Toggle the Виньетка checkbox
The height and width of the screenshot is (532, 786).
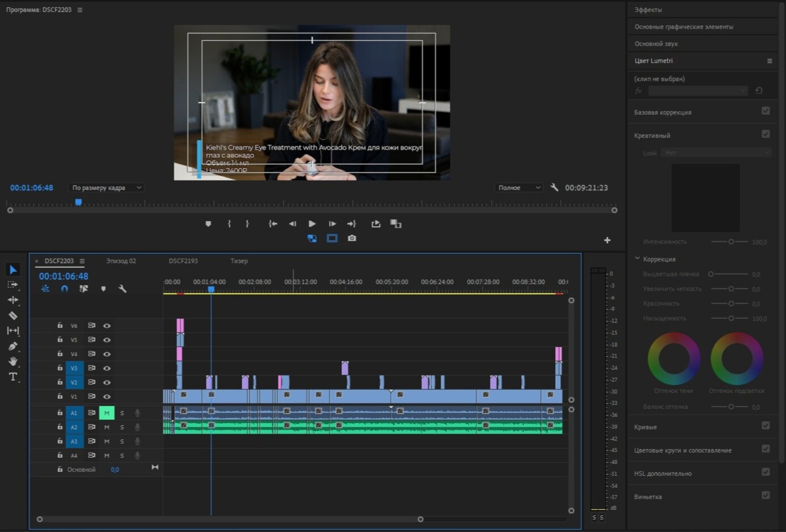point(766,496)
